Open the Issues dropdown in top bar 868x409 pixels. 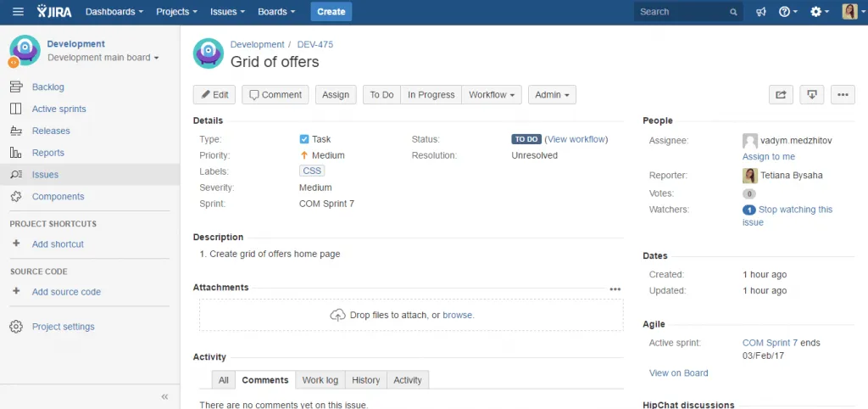click(228, 12)
